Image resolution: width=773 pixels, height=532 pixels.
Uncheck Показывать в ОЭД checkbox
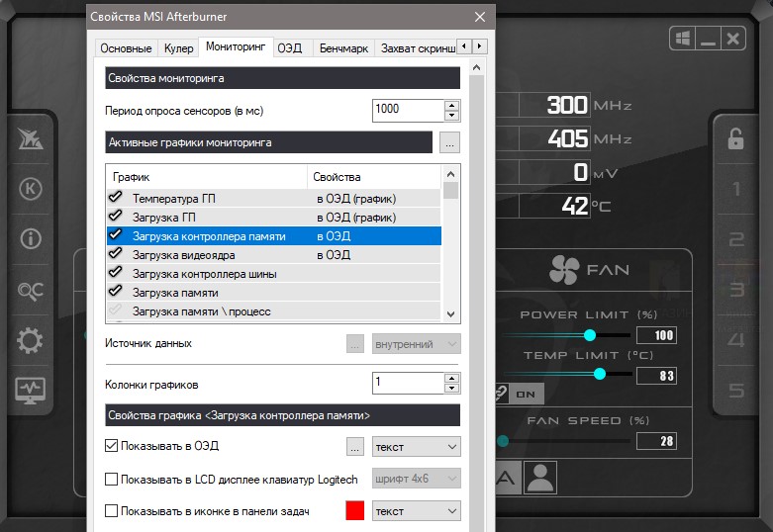(112, 446)
